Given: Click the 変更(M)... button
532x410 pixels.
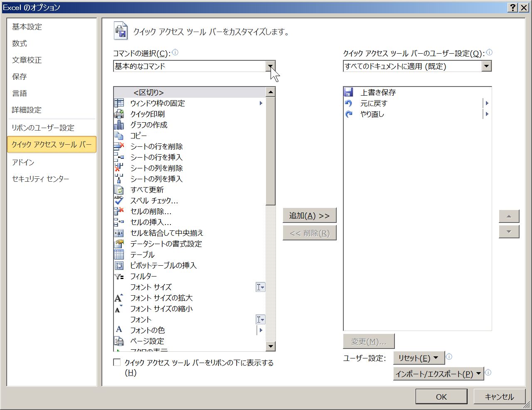Looking at the screenshot, I should [369, 341].
